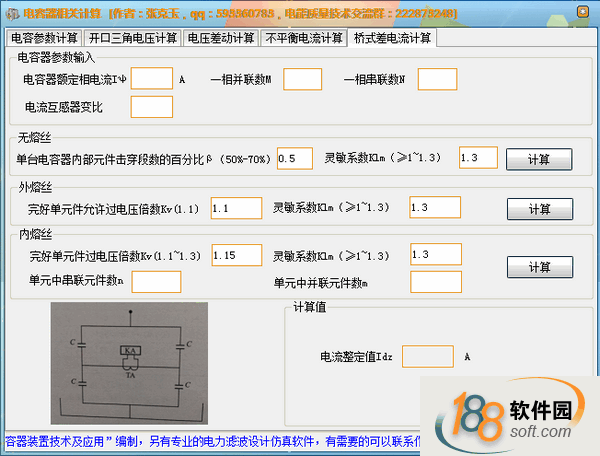Image resolution: width=600 pixels, height=456 pixels.
Task: Edit the 内熔丝 Kv field showing 1.15
Action: [237, 255]
